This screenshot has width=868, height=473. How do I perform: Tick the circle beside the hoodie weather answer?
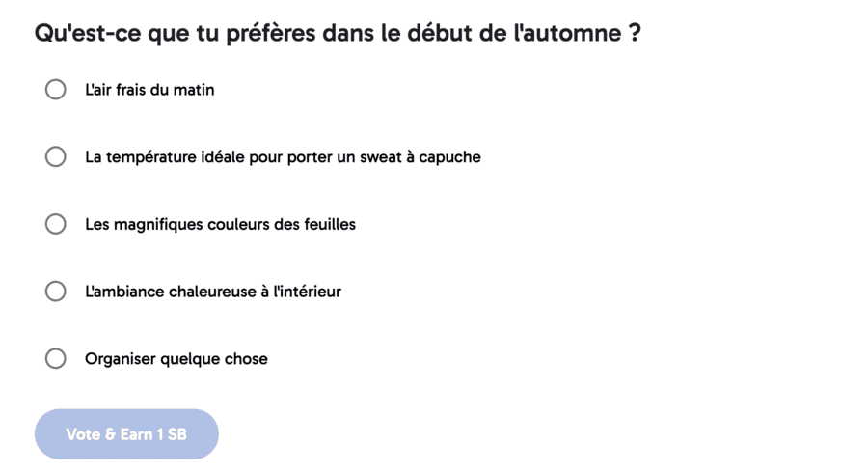coord(56,156)
